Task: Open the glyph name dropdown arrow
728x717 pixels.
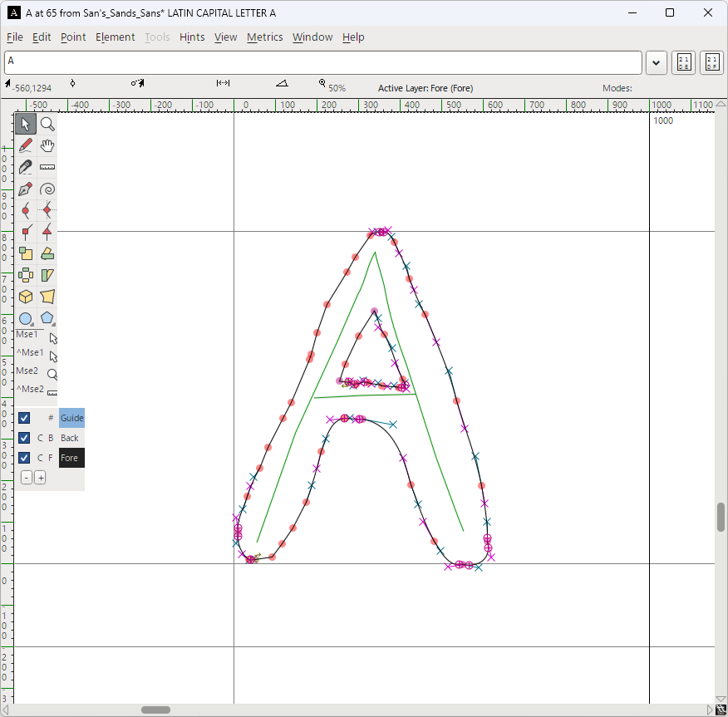Action: [657, 63]
